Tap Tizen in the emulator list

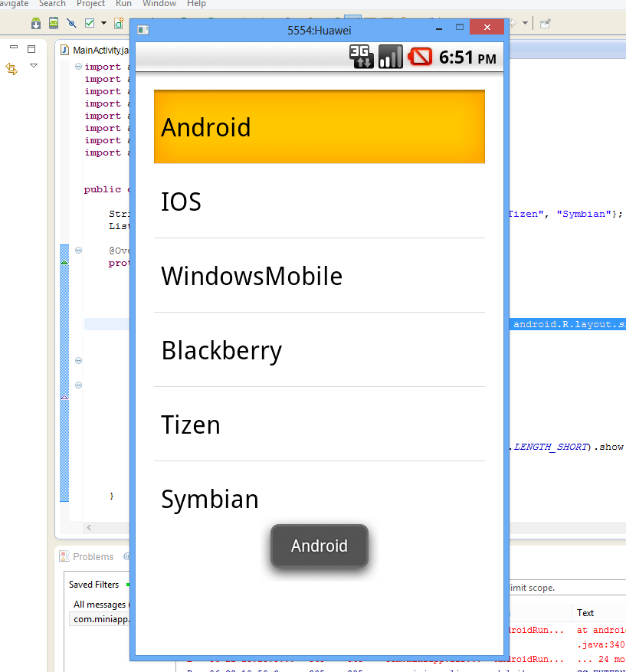pyautogui.click(x=320, y=425)
